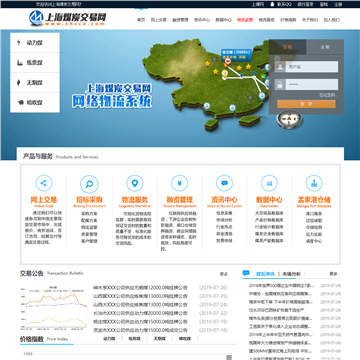Open the 上煤网 link in top bar

tap(258, 4)
